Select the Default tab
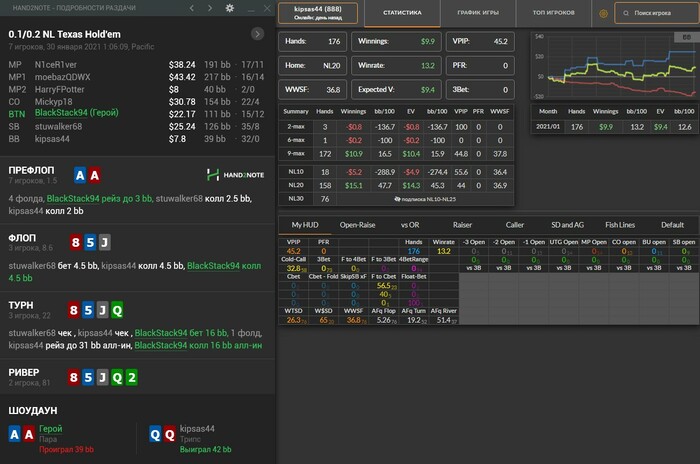 click(672, 225)
